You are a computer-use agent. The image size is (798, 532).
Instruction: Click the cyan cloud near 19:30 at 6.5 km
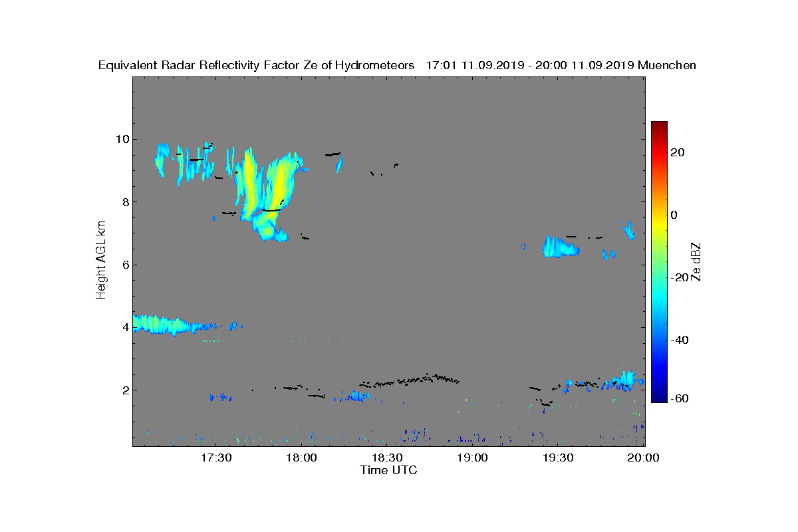click(x=560, y=247)
